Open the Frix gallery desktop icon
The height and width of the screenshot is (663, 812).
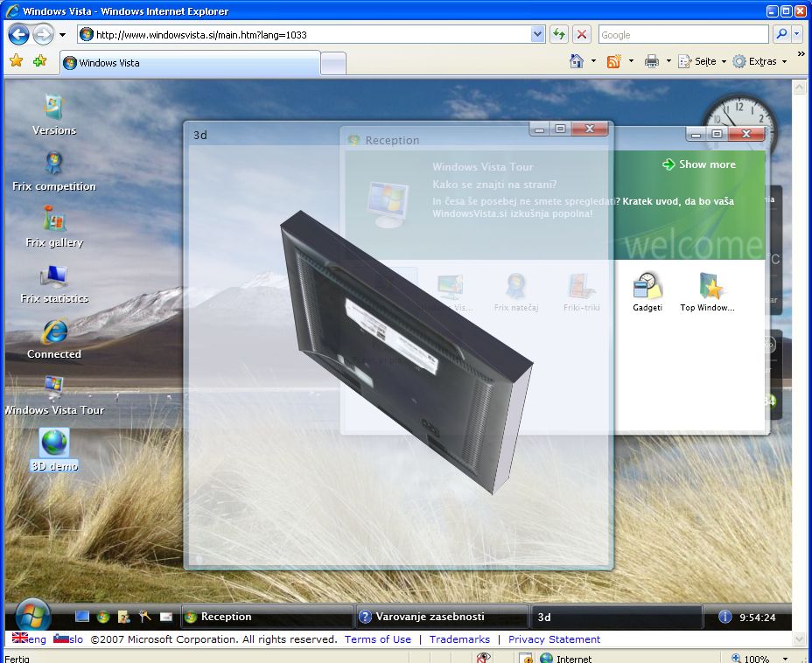coord(54,227)
